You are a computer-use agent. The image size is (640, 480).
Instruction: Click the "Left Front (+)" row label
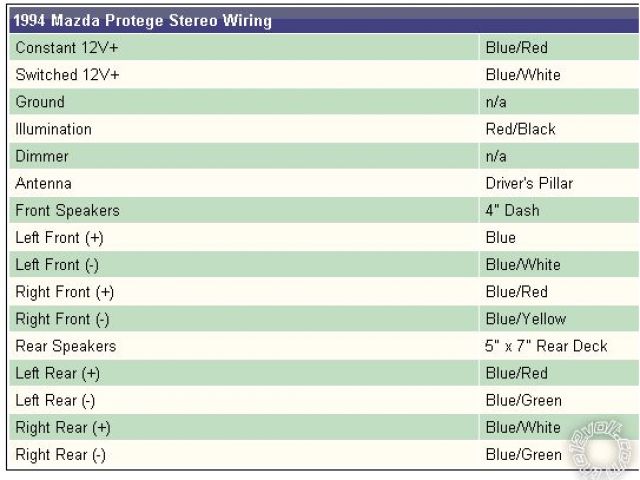[61, 238]
